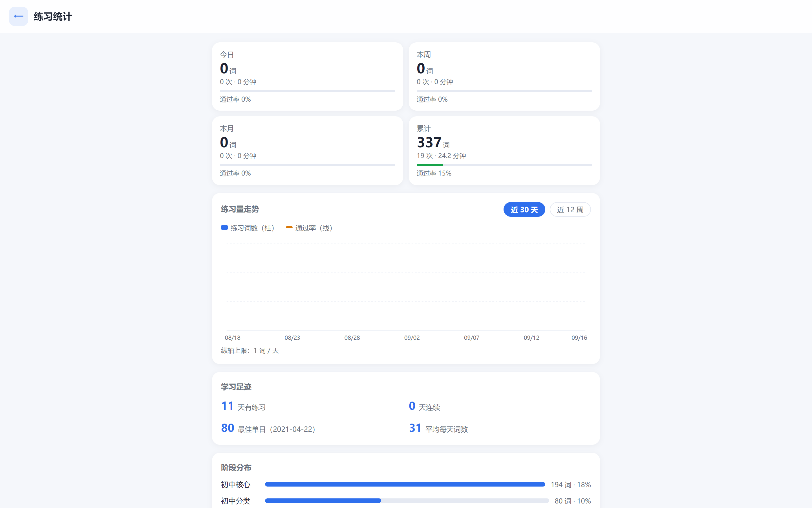Switch to 近 12 周 view

click(x=570, y=210)
